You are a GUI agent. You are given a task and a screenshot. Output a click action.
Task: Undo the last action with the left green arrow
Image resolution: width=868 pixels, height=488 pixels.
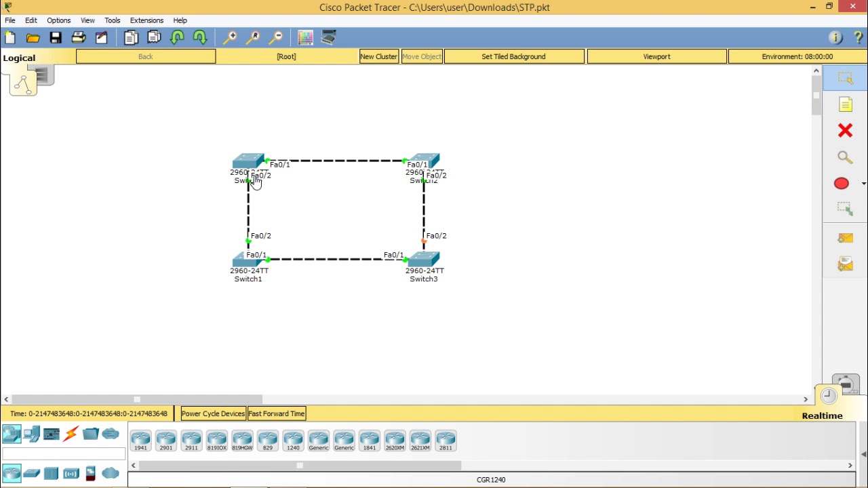177,38
